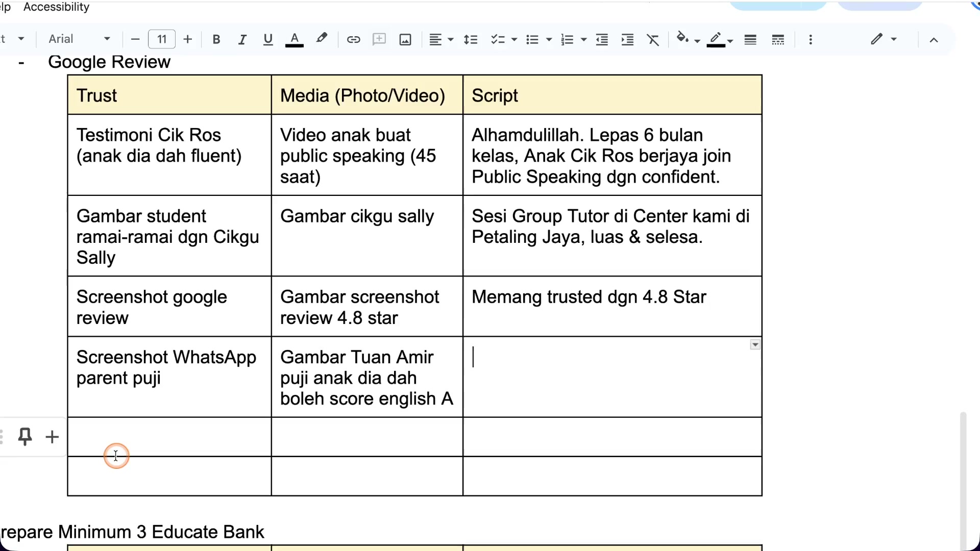Click the font size field showing 11
Viewport: 980px width, 551px height.
click(162, 39)
